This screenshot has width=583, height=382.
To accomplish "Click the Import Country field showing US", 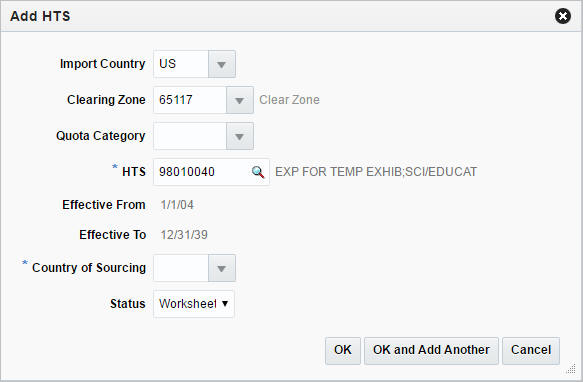I will (x=181, y=64).
